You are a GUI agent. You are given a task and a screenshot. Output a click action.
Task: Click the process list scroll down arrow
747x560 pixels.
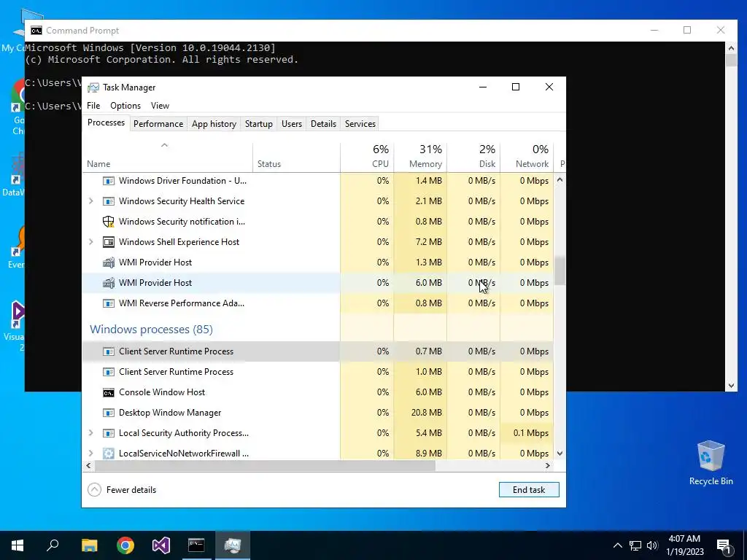click(x=560, y=454)
